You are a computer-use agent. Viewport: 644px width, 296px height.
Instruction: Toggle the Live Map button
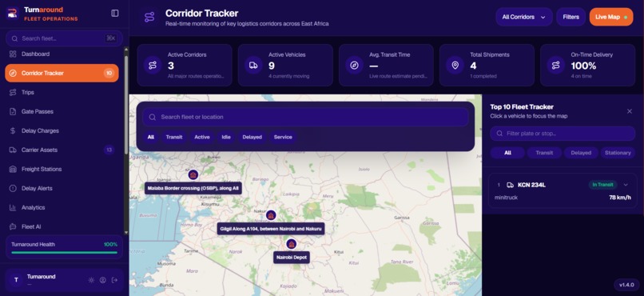611,17
